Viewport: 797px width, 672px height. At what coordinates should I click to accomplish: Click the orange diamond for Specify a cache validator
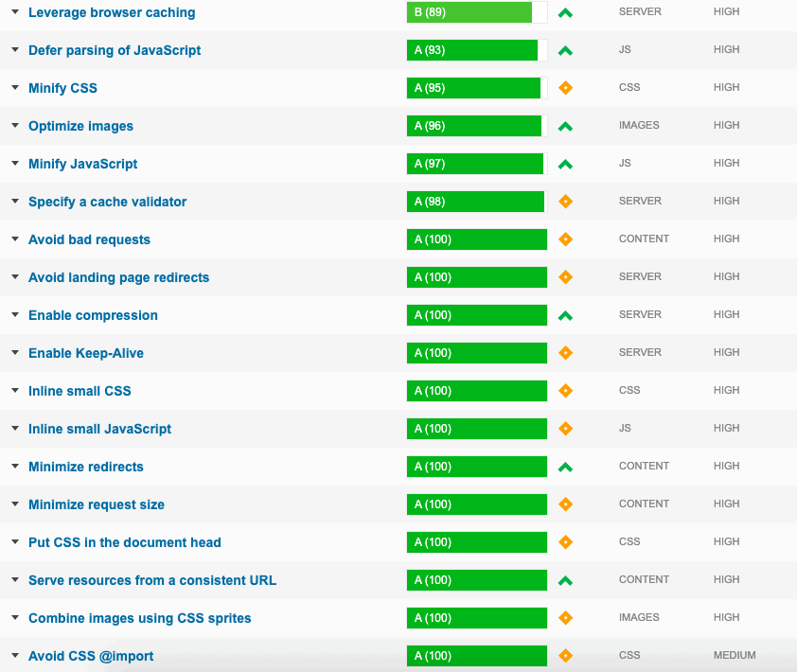(x=565, y=202)
